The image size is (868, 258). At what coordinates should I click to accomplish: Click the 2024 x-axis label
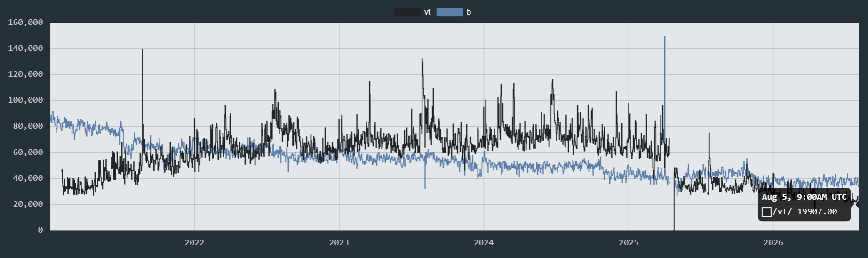(x=484, y=242)
